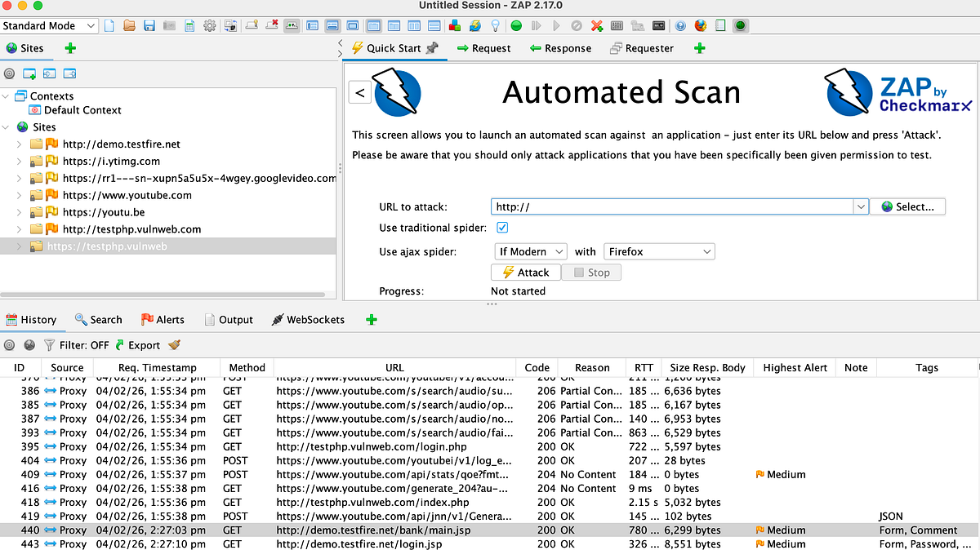Click the import context icon in Sites toolbar

coord(50,73)
